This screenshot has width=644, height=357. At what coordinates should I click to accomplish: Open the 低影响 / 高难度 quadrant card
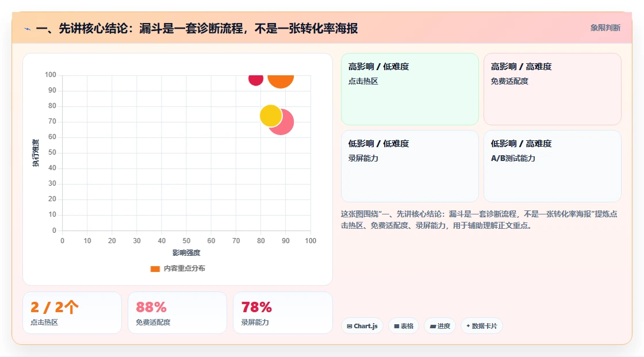tap(552, 166)
